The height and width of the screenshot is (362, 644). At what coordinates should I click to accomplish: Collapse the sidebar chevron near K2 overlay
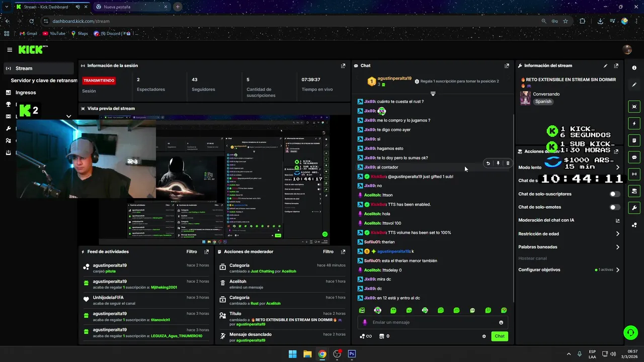69,116
